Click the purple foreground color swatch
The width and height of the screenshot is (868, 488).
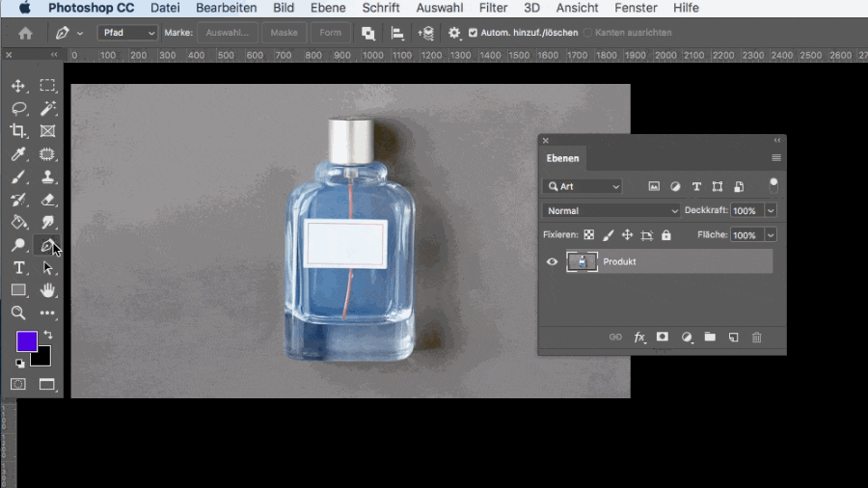click(26, 341)
